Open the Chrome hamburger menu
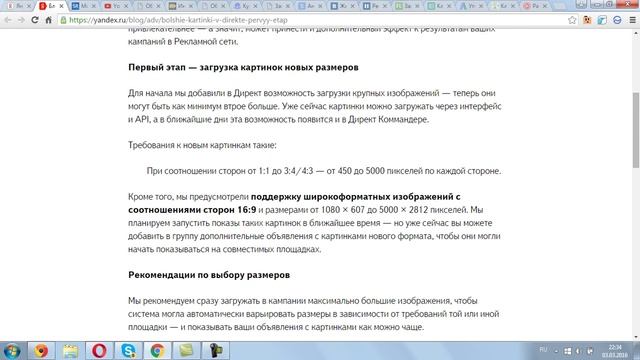640x360 pixels. coord(632,20)
